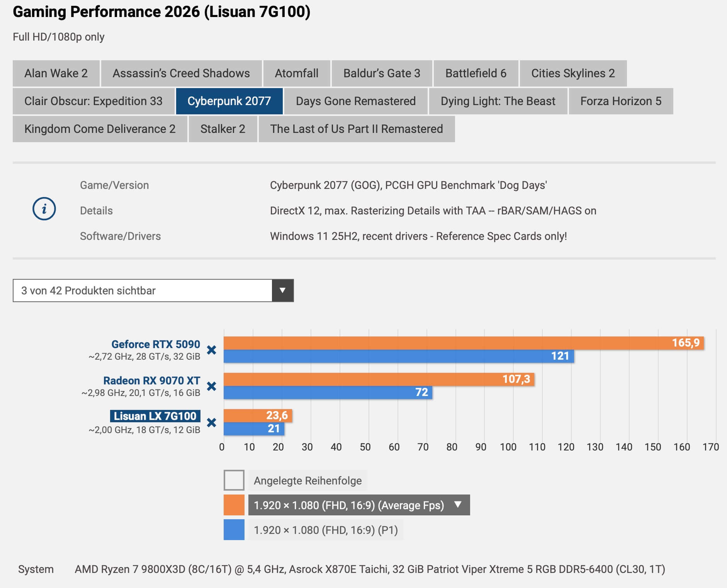Click the DirectX 12 details text

[x=433, y=211]
